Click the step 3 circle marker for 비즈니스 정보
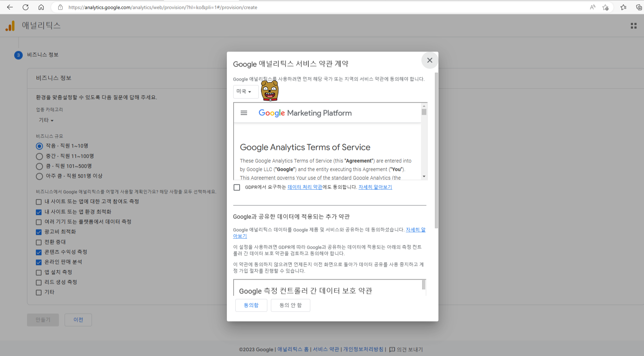This screenshot has width=644, height=356. click(x=18, y=55)
